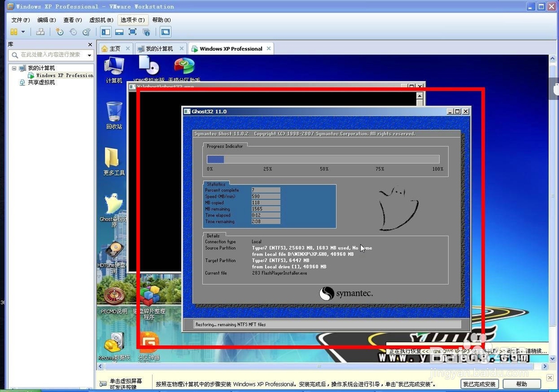
Task: Click the 我已完成安装 button
Action: point(479,384)
